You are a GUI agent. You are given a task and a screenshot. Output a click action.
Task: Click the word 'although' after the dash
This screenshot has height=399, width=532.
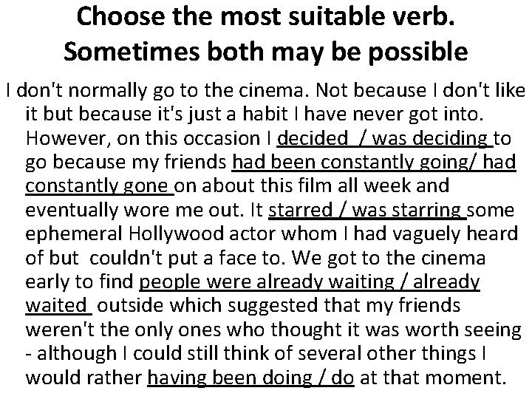coord(77,353)
